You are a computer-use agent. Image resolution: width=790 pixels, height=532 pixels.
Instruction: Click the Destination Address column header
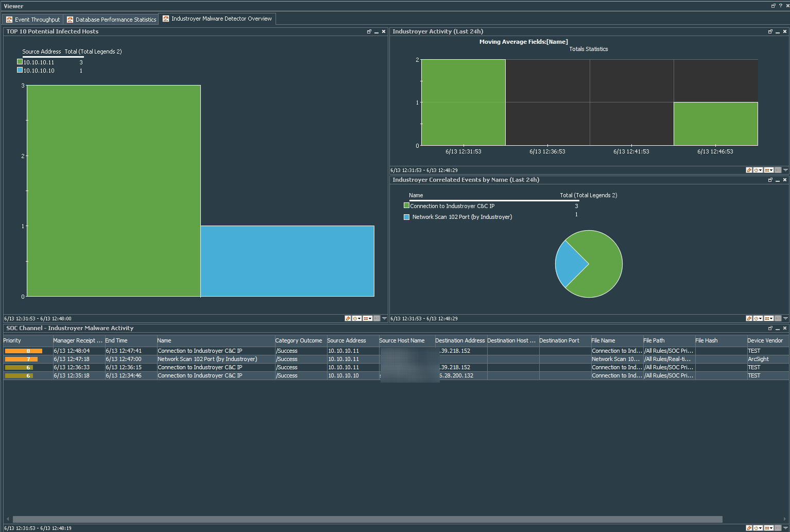pos(459,340)
